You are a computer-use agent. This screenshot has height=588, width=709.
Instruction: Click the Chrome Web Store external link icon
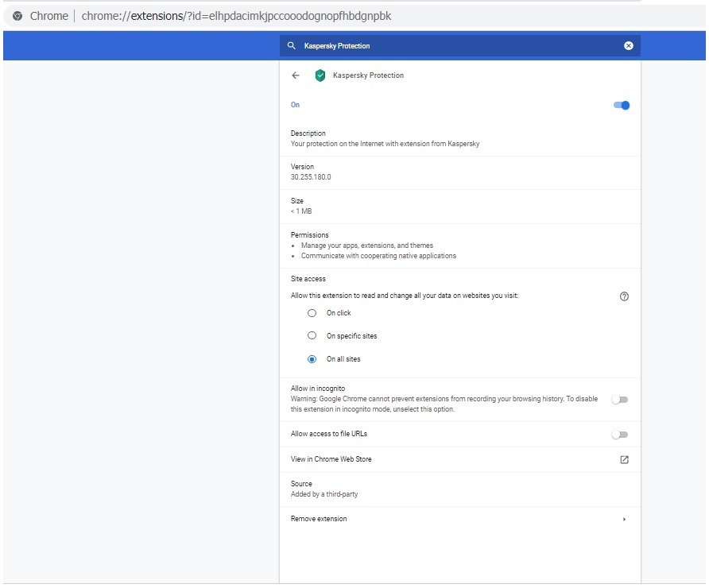pos(624,459)
